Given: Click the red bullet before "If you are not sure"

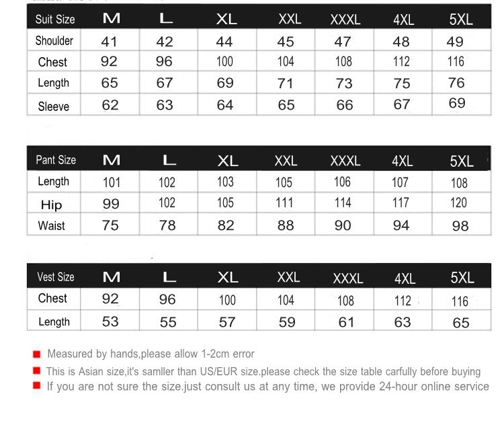Looking at the screenshot, I should pos(36,386).
